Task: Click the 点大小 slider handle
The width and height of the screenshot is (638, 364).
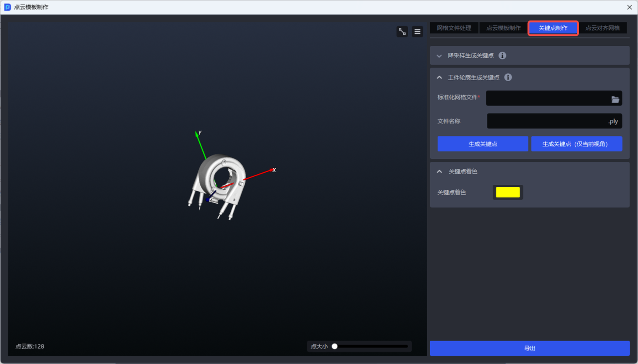Action: [335, 347]
